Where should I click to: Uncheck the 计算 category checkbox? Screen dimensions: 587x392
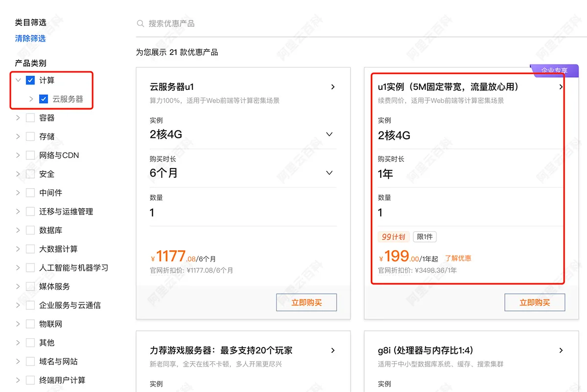coord(30,80)
